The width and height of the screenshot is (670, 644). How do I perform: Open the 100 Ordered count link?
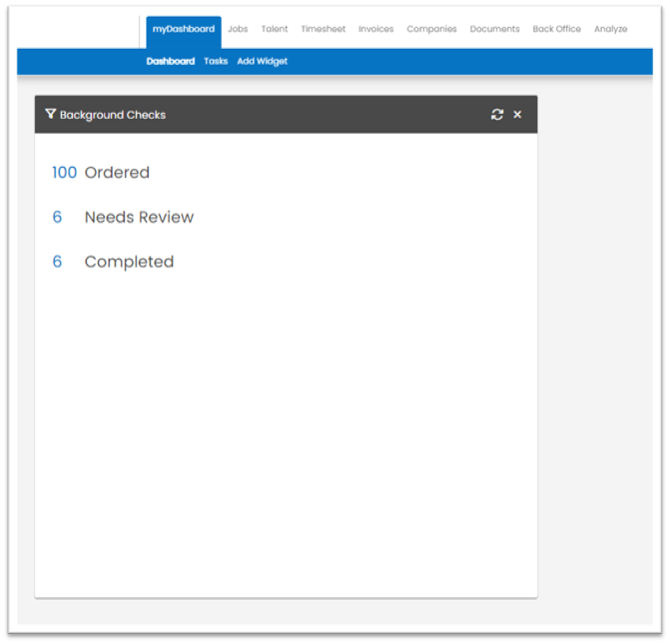(65, 173)
